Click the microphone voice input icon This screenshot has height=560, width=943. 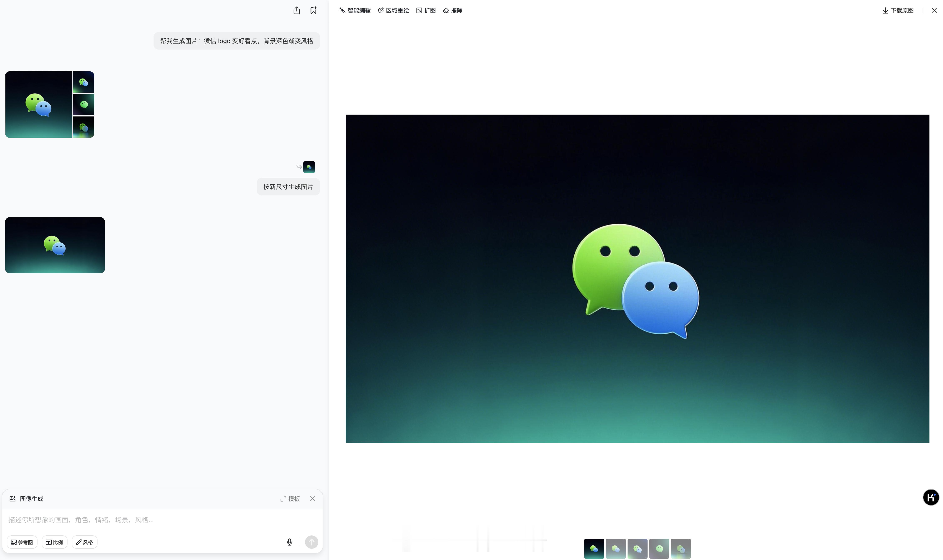[x=289, y=542]
